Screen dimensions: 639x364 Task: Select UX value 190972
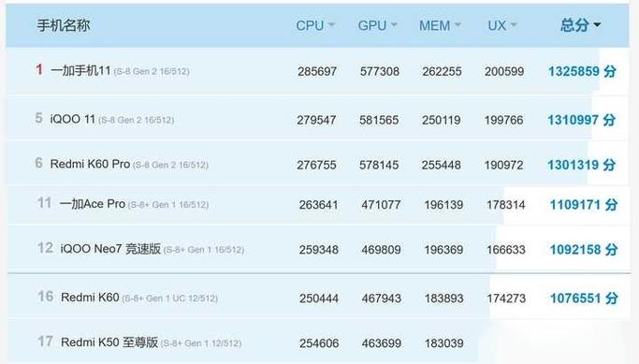click(x=503, y=165)
